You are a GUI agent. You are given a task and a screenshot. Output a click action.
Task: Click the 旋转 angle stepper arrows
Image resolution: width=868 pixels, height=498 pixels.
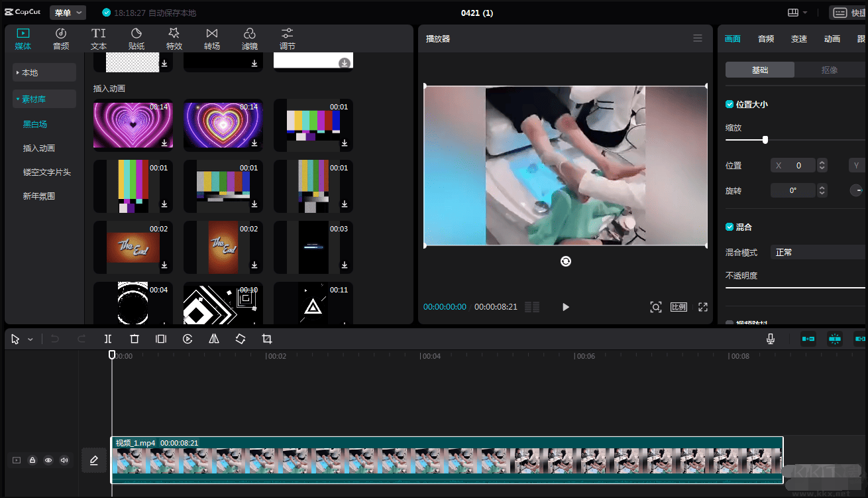click(x=822, y=191)
